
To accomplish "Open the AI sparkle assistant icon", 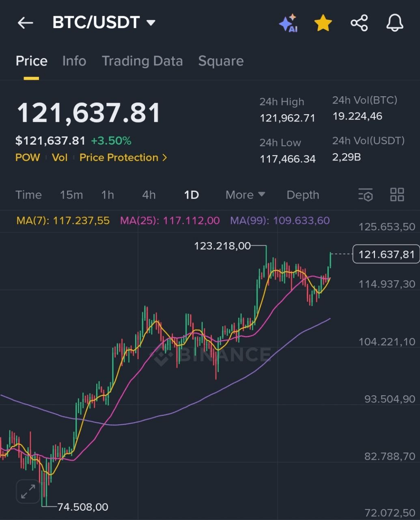I will [289, 23].
